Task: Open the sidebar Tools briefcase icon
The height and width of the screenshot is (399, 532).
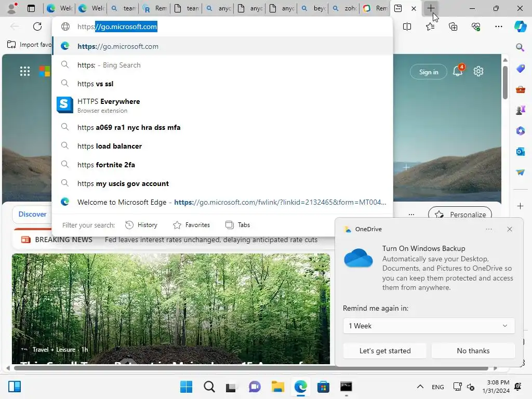Action: click(520, 89)
